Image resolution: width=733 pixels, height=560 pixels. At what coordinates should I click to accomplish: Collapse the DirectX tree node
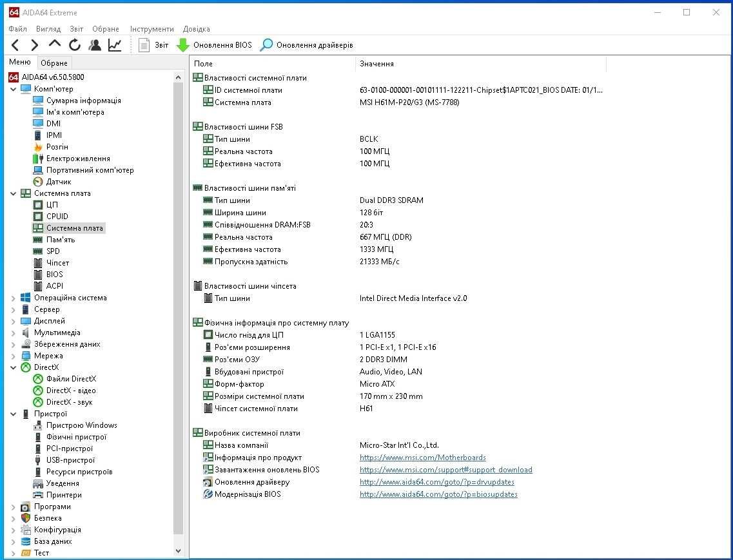point(13,367)
